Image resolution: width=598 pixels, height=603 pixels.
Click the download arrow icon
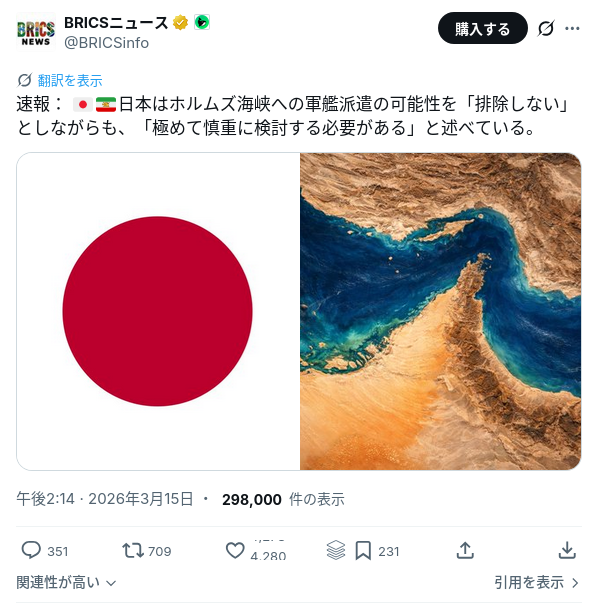click(567, 550)
